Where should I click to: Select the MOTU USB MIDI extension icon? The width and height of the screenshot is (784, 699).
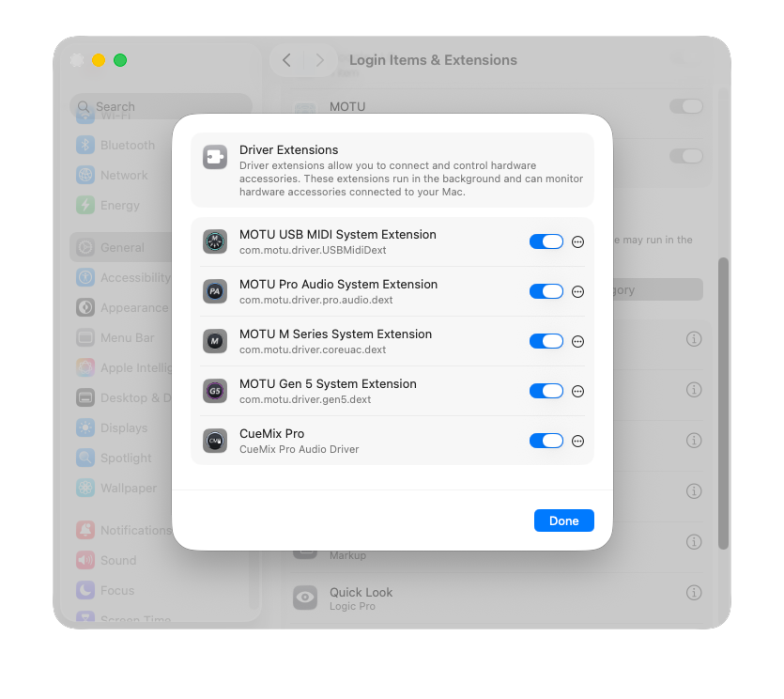click(x=215, y=241)
